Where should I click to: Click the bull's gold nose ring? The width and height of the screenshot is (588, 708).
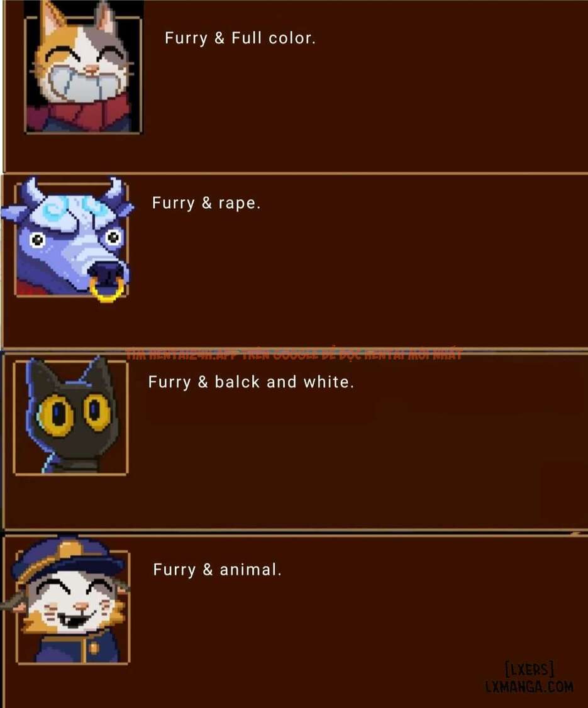108,290
